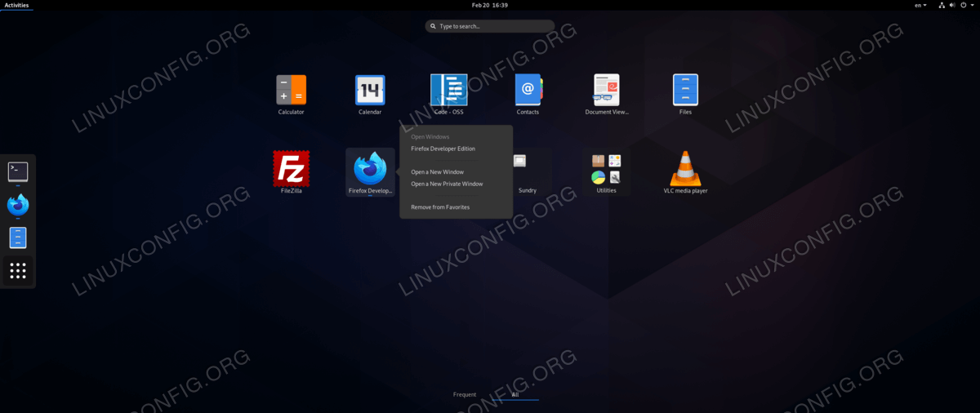Click the network status icon
The image size is (980, 413).
click(x=942, y=5)
